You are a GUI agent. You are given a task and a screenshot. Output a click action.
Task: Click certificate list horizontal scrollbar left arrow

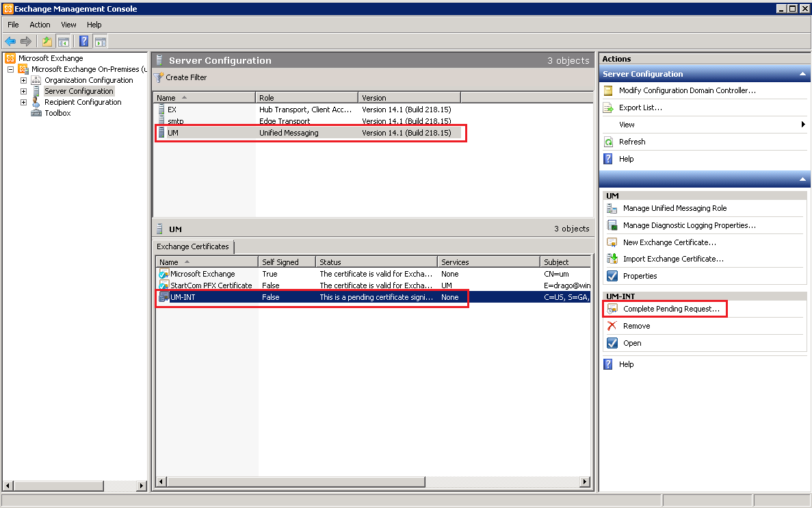[161, 482]
